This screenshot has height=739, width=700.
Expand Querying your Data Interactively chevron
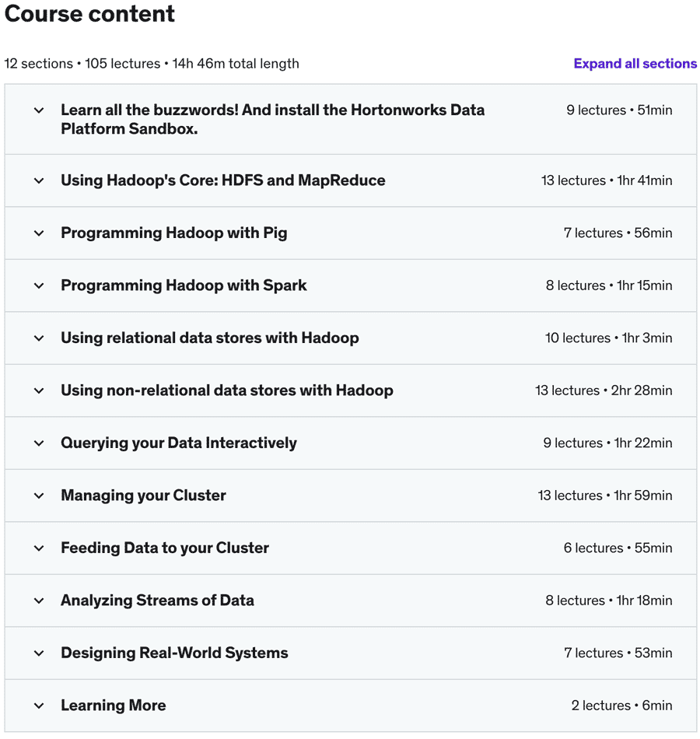click(39, 443)
